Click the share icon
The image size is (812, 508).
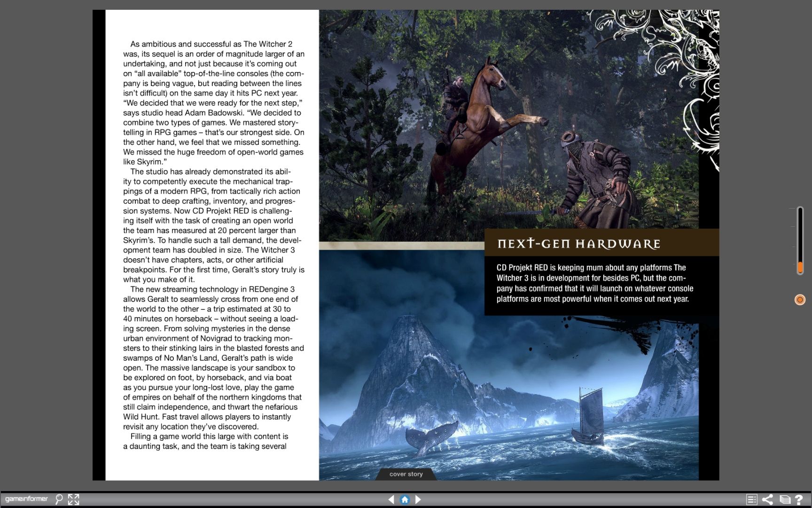click(x=767, y=500)
